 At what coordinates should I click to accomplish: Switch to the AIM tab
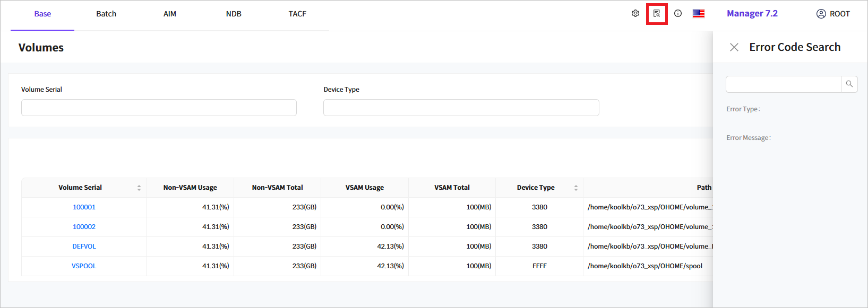[x=170, y=14]
